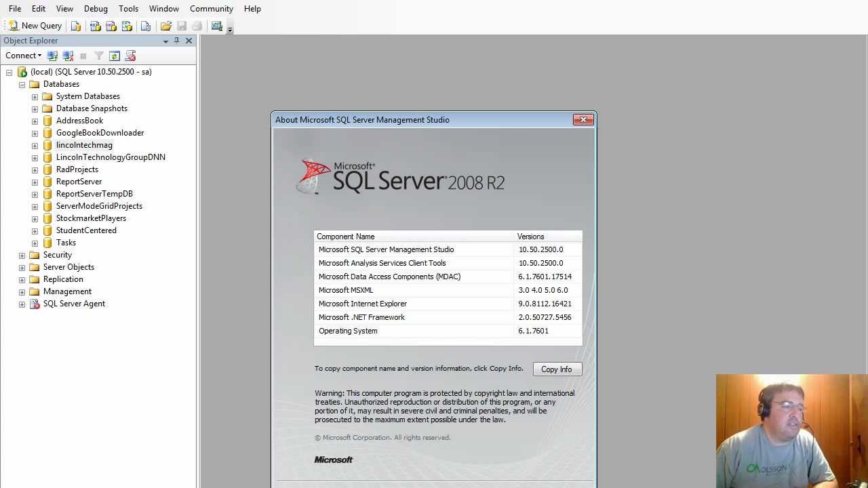Start an Analysis Services MDX Query
The image size is (868, 488).
(95, 26)
